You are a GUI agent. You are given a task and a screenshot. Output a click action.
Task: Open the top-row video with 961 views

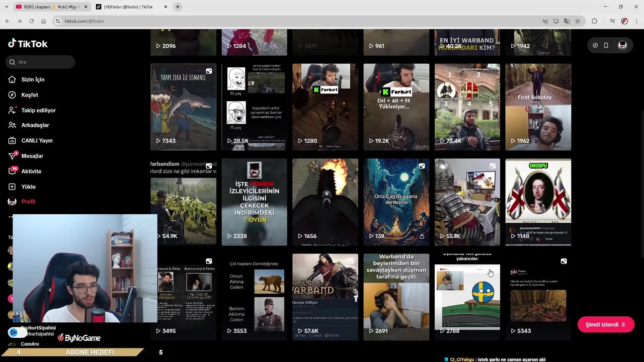coord(396,42)
